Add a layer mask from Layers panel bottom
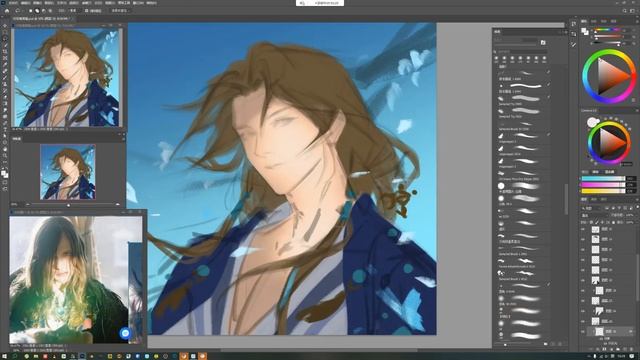Image resolution: width=640 pixels, height=360 pixels. tap(604, 349)
